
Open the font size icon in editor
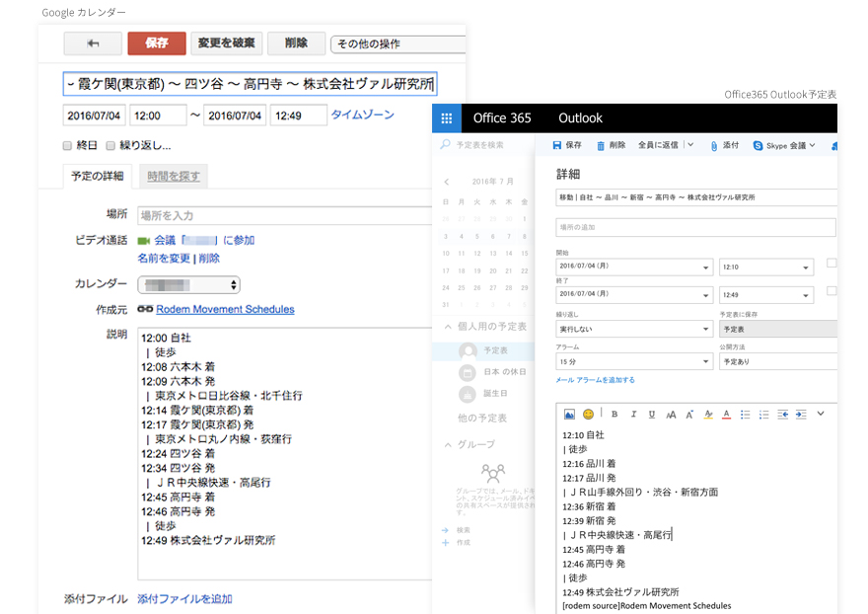(x=671, y=414)
